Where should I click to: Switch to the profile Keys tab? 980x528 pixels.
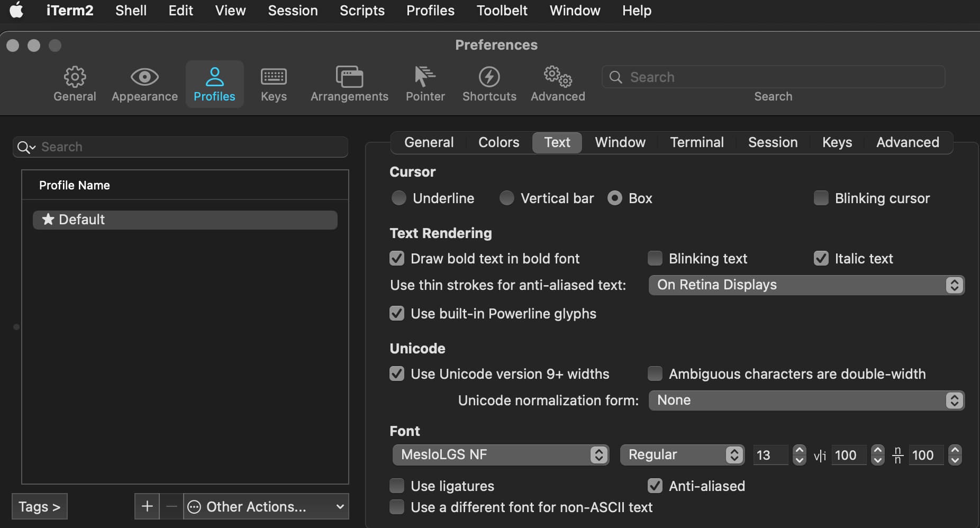(x=837, y=142)
